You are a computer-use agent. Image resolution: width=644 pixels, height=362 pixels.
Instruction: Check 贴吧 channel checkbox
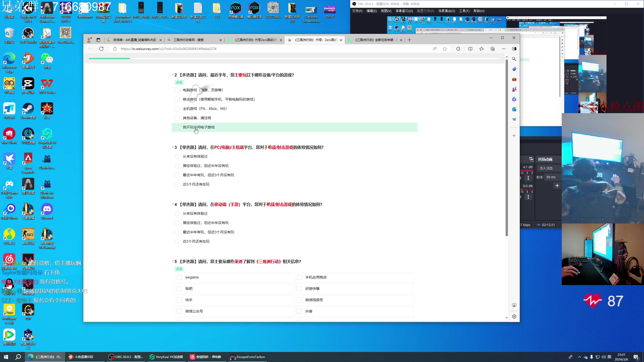tap(179, 289)
